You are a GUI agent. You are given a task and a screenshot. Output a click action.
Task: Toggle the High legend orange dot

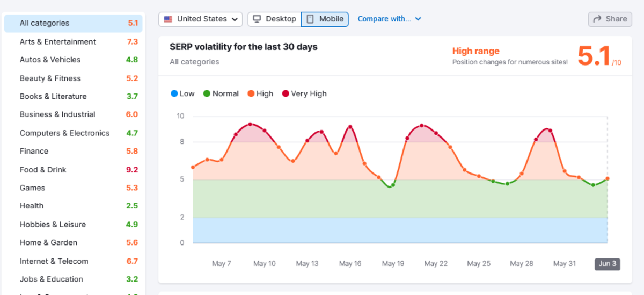pos(251,93)
